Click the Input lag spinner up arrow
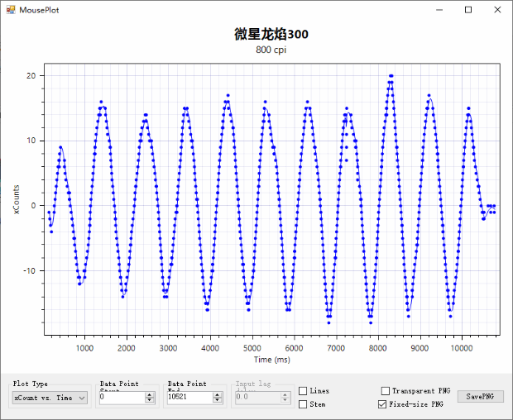The height and width of the screenshot is (420, 513). click(x=285, y=395)
